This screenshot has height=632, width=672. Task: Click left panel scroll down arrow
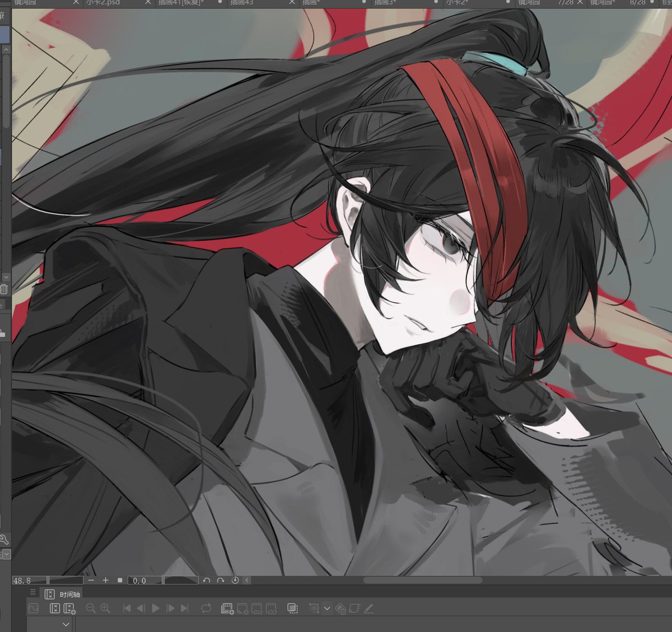click(6, 277)
